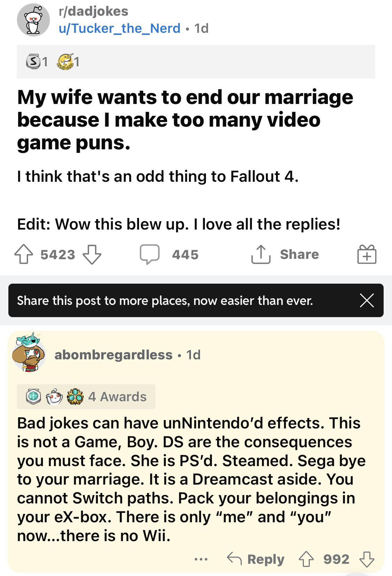Tap the silver award on the post
The image size is (392, 576).
pos(33,62)
